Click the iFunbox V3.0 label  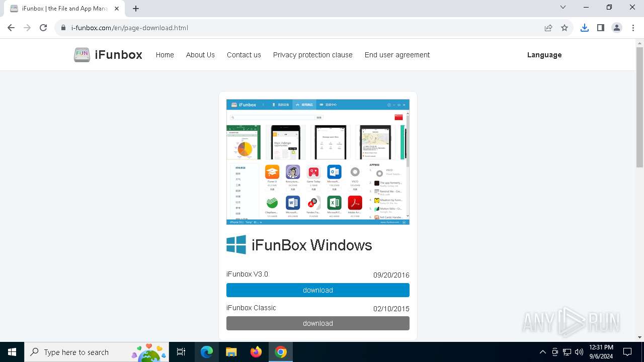coord(247,274)
